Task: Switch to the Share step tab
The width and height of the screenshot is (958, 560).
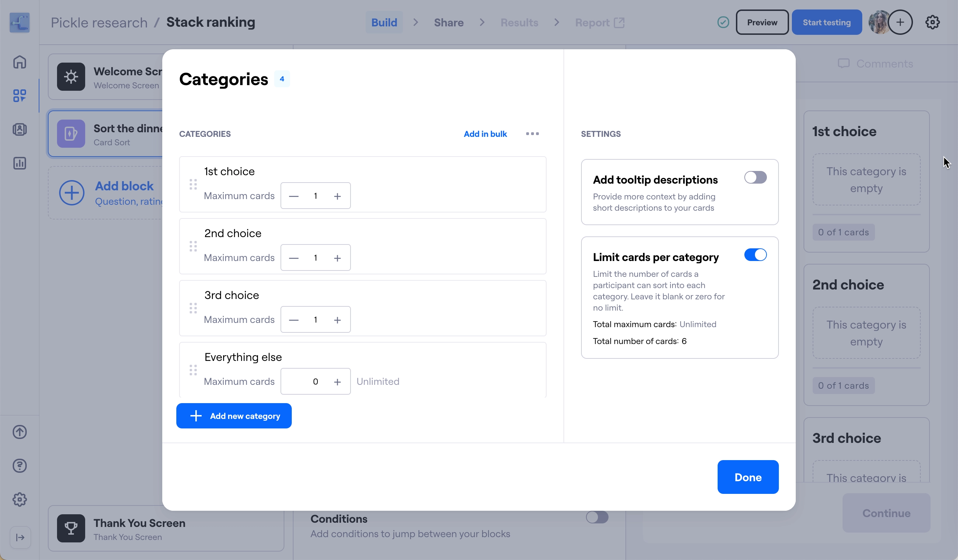Action: click(449, 23)
